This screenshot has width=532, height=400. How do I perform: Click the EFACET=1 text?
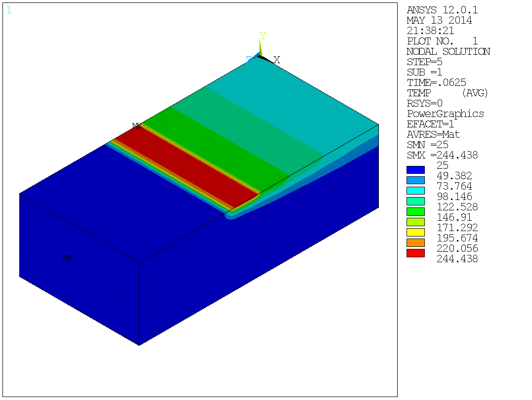(430, 124)
